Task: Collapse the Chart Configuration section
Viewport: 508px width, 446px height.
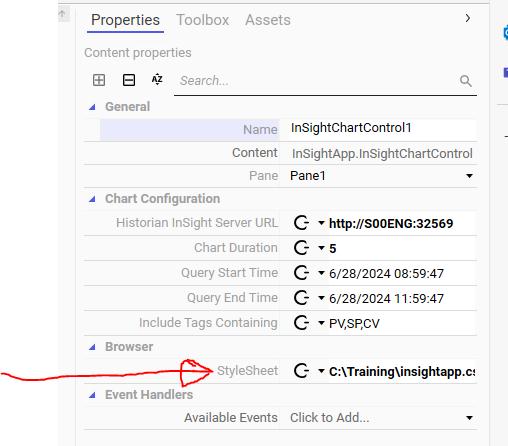Action: coord(92,199)
